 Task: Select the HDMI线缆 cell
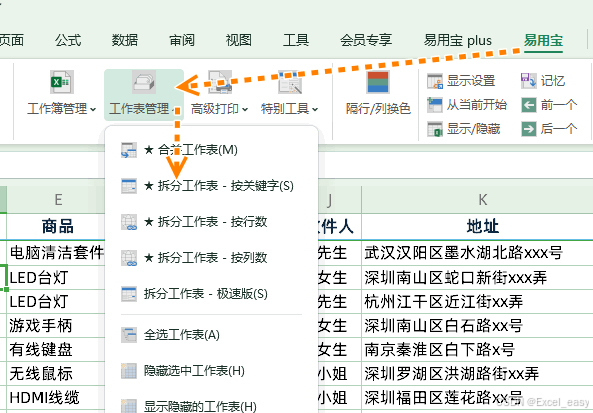(x=56, y=398)
